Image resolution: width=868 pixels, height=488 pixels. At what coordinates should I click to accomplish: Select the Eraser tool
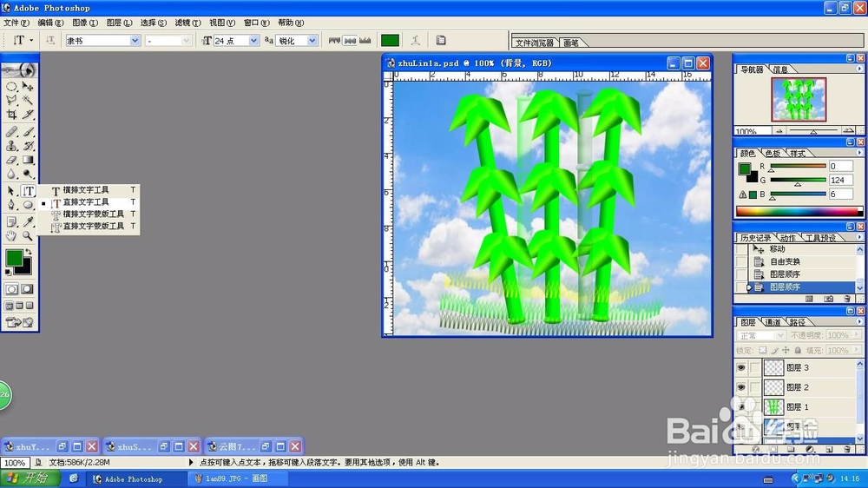[11, 160]
